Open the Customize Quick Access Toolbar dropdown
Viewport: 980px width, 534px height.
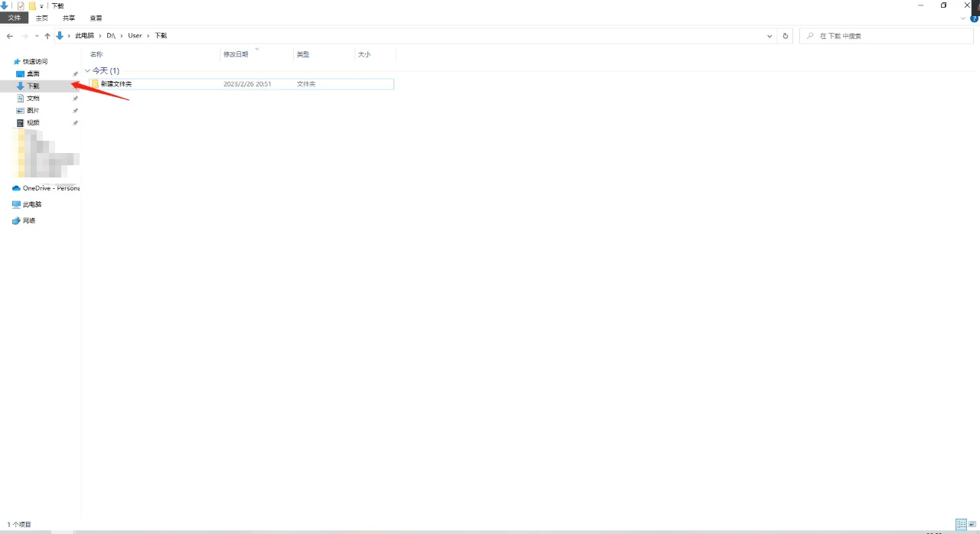[42, 6]
